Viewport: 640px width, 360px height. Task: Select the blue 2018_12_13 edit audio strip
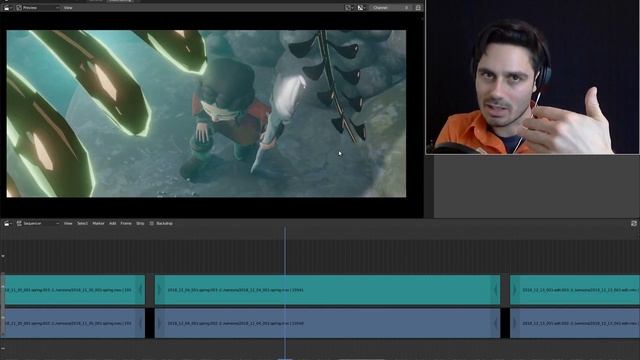point(575,323)
